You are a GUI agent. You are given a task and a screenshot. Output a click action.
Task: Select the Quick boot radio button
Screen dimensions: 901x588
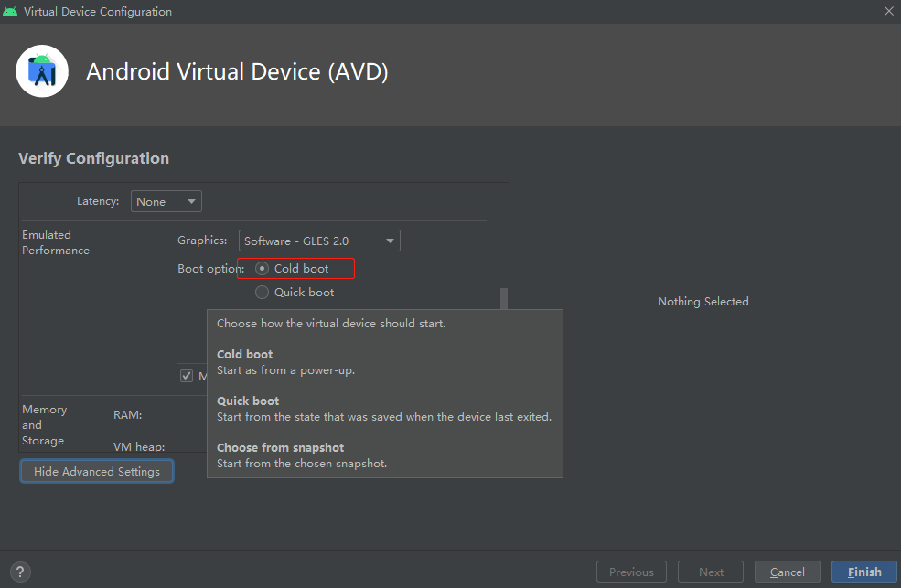pyautogui.click(x=262, y=293)
